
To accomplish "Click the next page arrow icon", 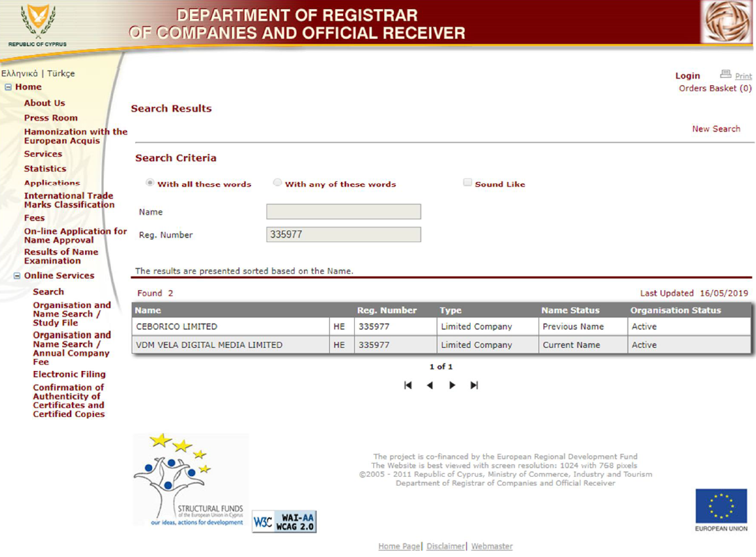I will click(x=452, y=386).
